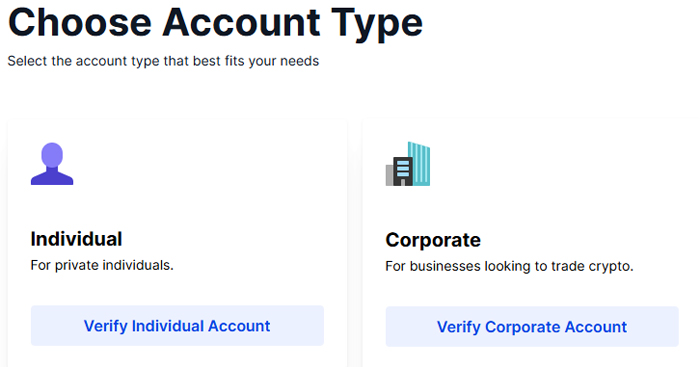Click the purple person silhouette icon
Image resolution: width=700 pixels, height=367 pixels.
(x=52, y=164)
